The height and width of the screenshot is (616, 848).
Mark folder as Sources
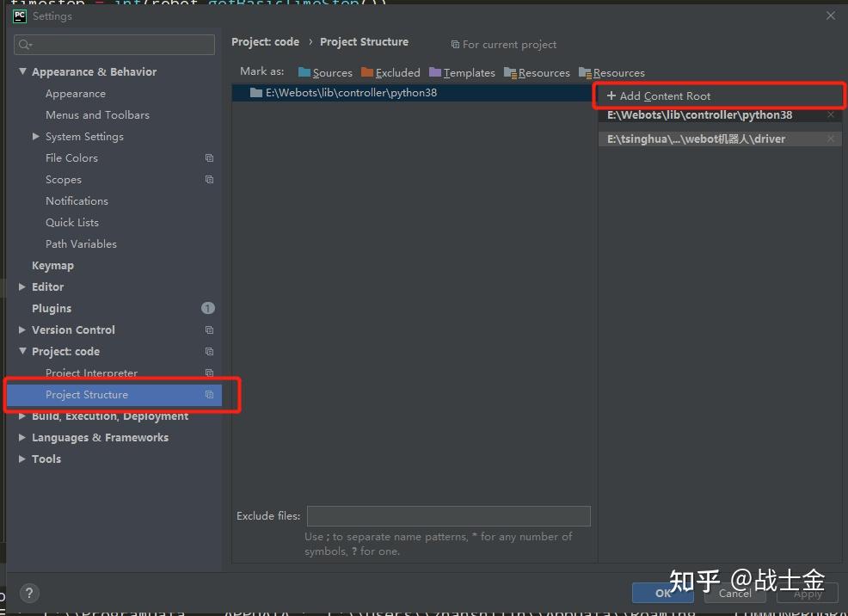[x=325, y=72]
